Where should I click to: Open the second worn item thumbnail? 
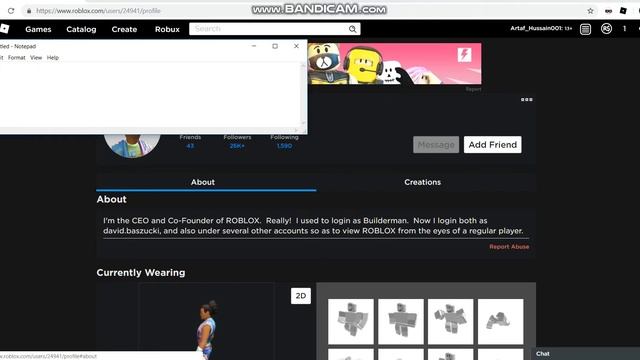[401, 322]
